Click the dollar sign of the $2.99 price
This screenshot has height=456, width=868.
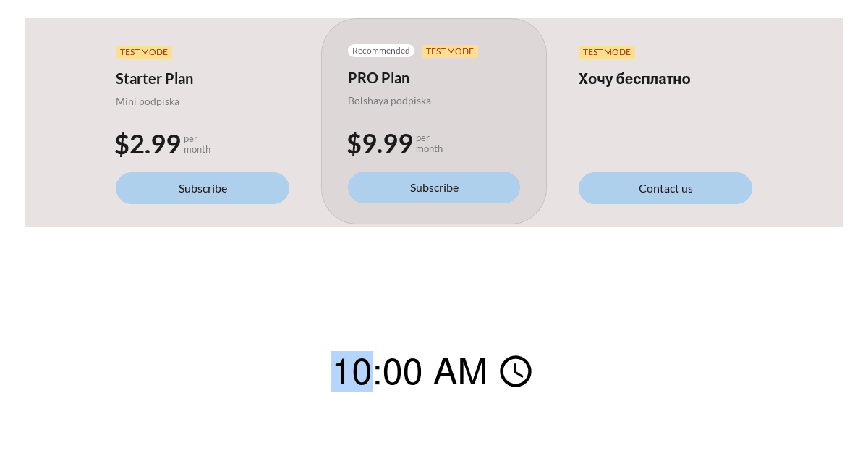122,143
